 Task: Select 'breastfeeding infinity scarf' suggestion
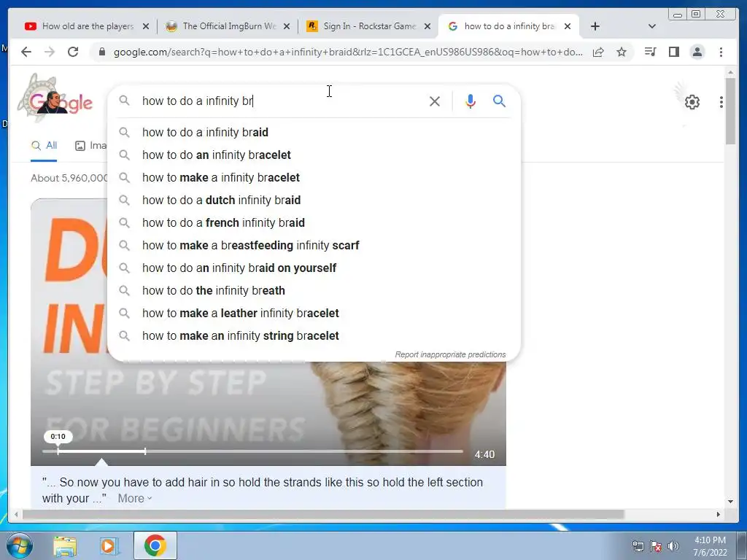(314, 245)
